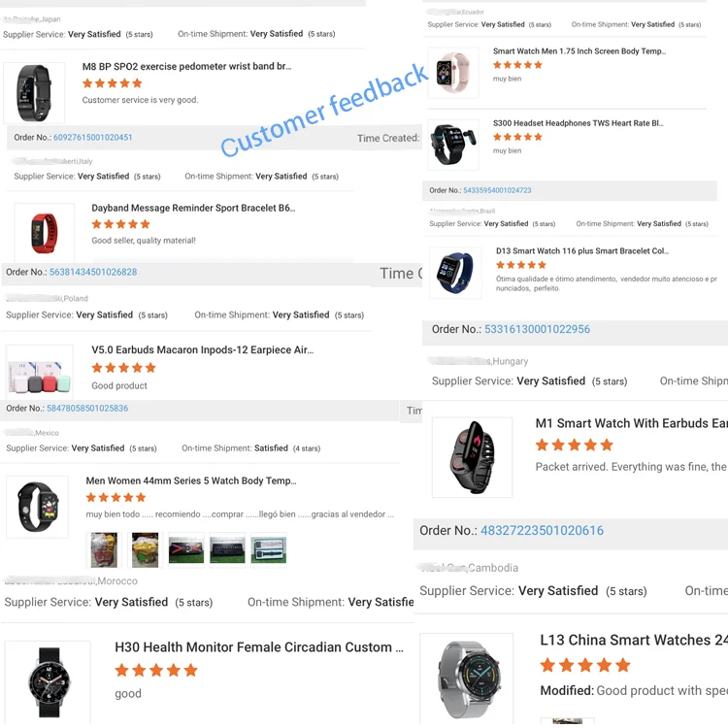Open order number 48327223501020616 link
The width and height of the screenshot is (728, 728).
[542, 531]
